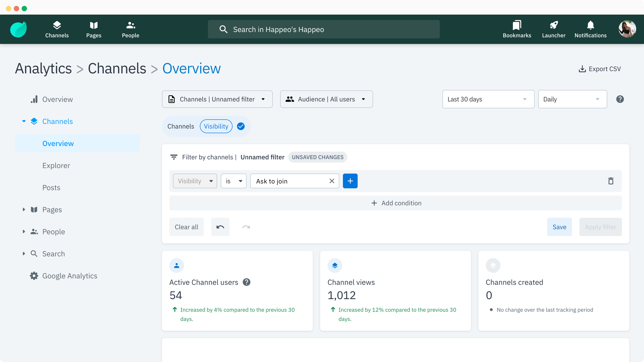Click the Save filter button
Image resolution: width=644 pixels, height=362 pixels.
(559, 227)
